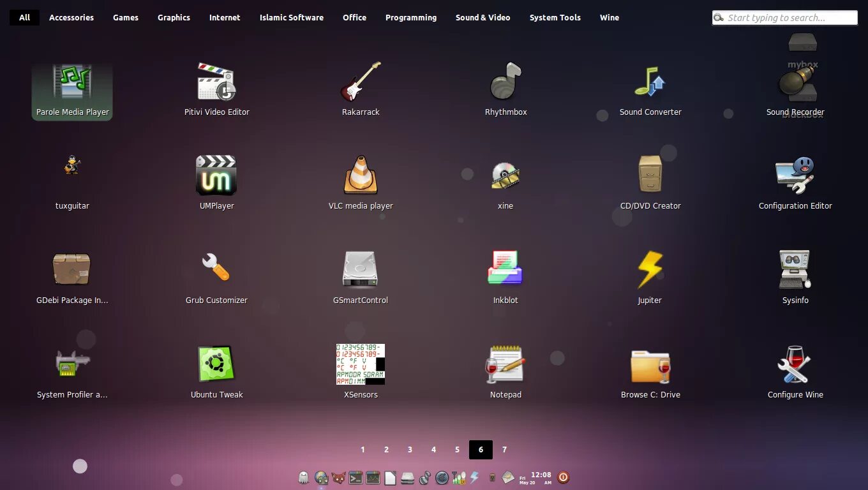Click the red power button in dock
This screenshot has height=490, width=868.
pos(563,477)
